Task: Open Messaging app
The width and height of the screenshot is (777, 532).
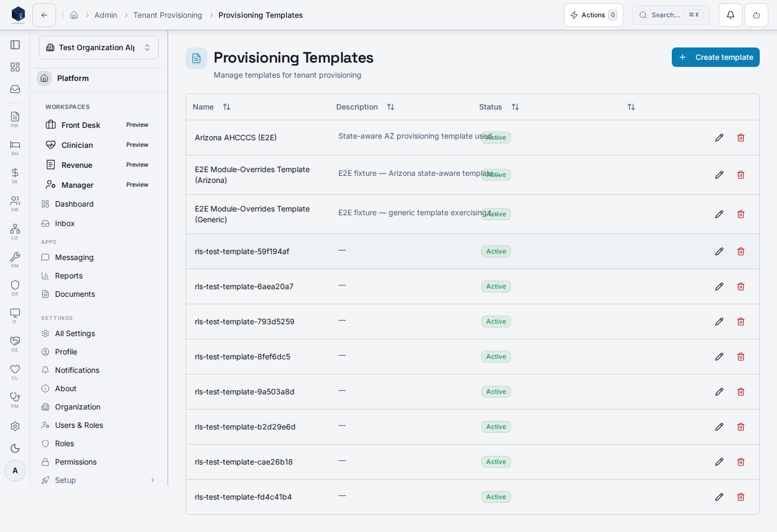Action: [x=99, y=257]
